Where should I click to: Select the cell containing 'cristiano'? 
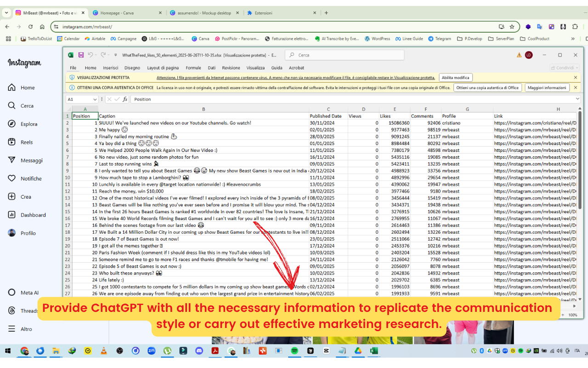tap(467, 123)
